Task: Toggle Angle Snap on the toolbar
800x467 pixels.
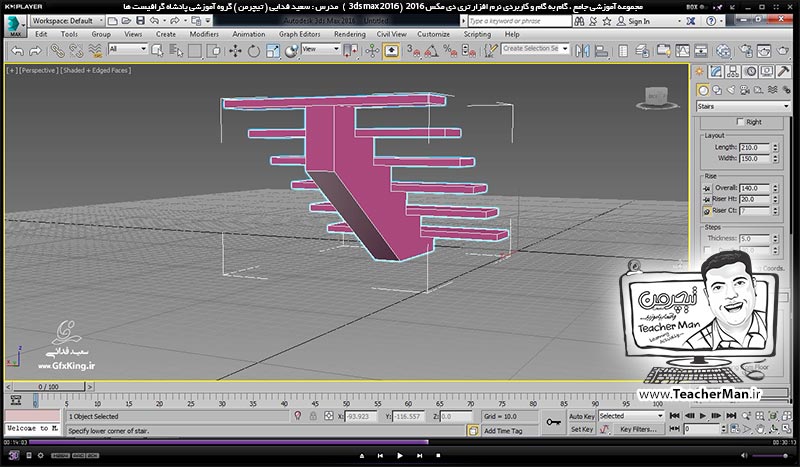Action: (x=431, y=51)
